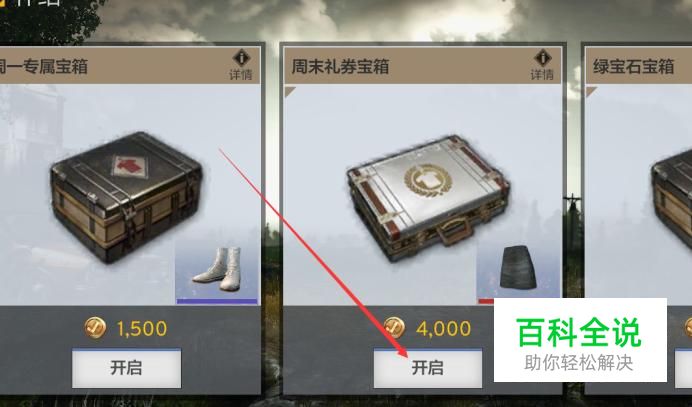Screen dimensions: 692x407
Task: Click the corner triangle marker on 绿宝石宝箱
Action: [590, 91]
